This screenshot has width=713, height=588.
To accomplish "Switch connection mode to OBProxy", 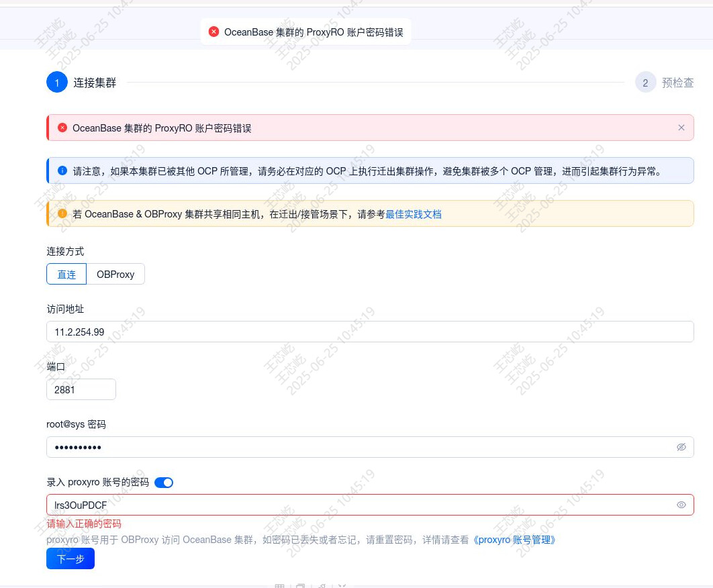I will click(x=115, y=275).
